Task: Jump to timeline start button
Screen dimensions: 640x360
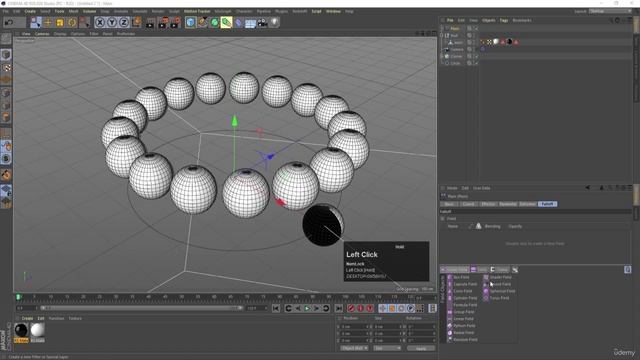Action: (276, 308)
